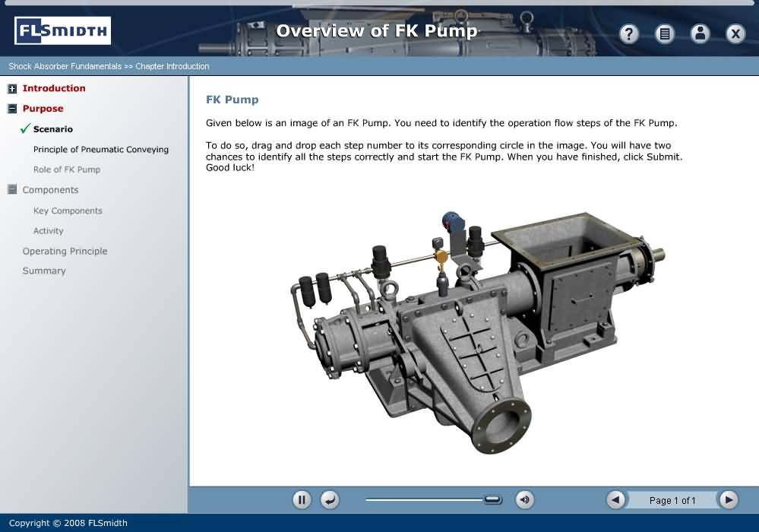
Task: Open the Operating Principle section
Action: 65,251
